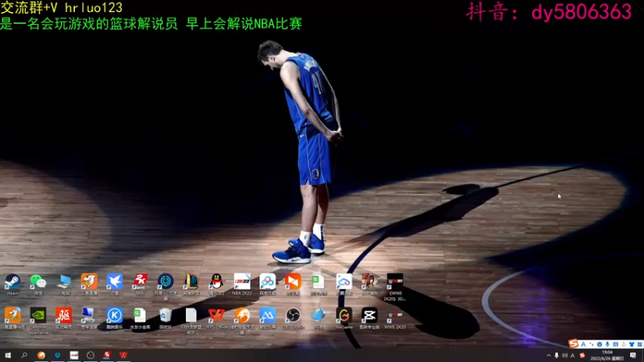Launch Douyu streaming companion (斗鱼直播伴侣) icon
Image resolution: width=644 pixels, height=362 pixels.
click(x=13, y=318)
